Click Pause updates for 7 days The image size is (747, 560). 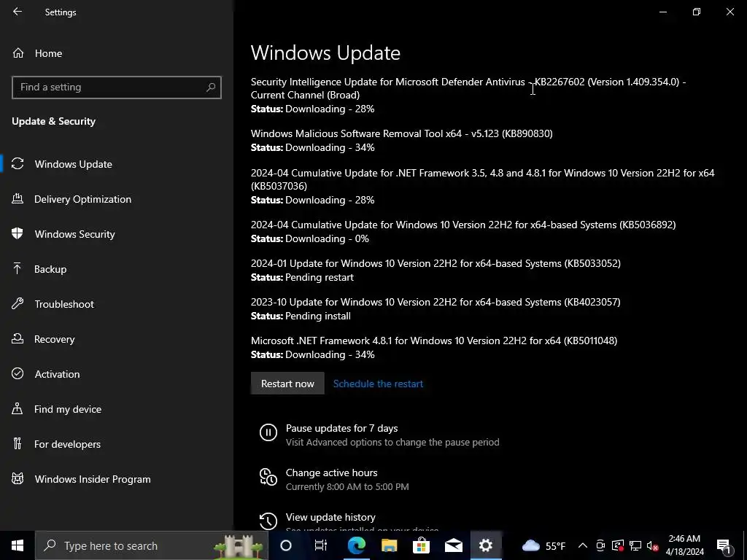[341, 428]
